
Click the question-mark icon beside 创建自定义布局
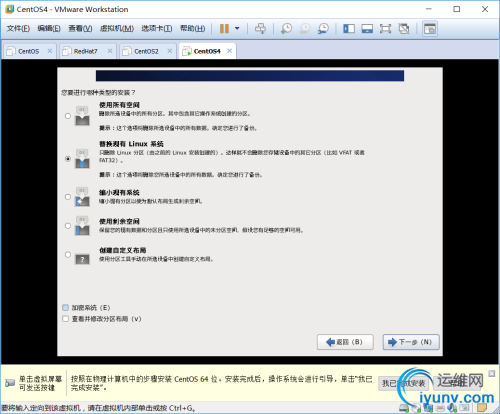[x=82, y=259]
